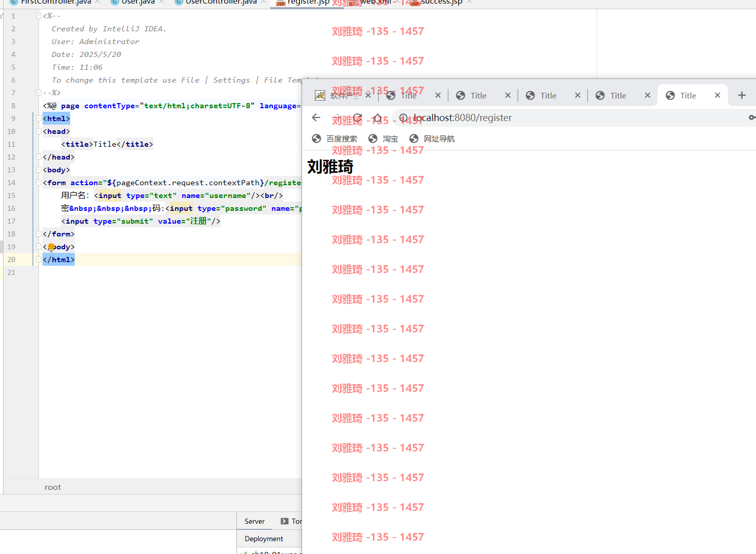Click fold marker at closing head line 12
Viewport: 756px width, 554px height.
tap(38, 157)
